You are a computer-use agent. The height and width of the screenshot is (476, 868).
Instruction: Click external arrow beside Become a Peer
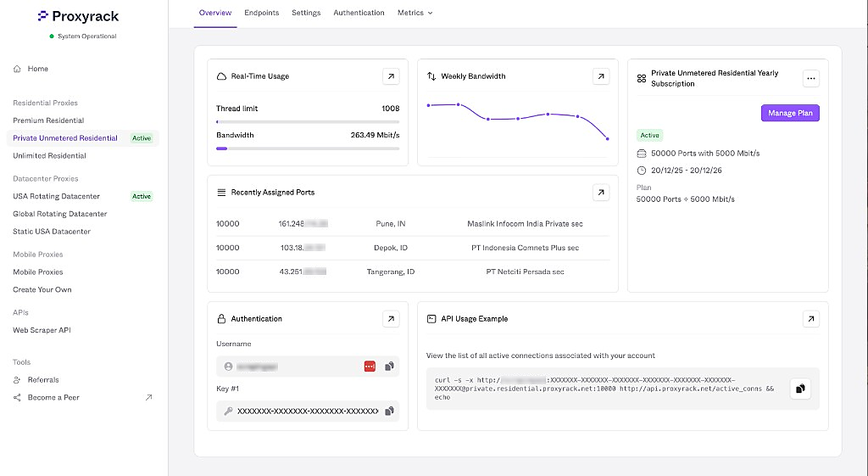148,397
